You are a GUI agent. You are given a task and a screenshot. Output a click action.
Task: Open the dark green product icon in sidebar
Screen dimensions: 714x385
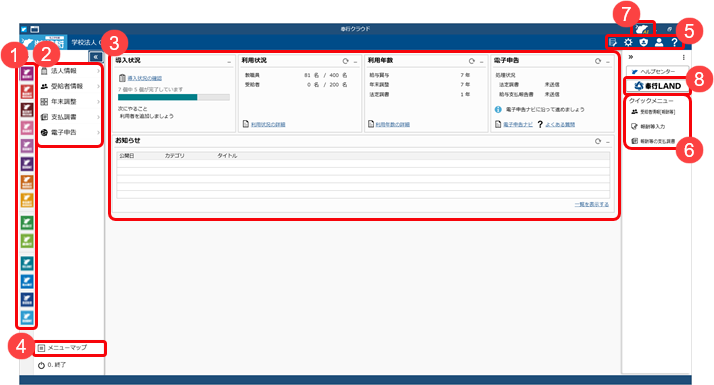(x=27, y=223)
